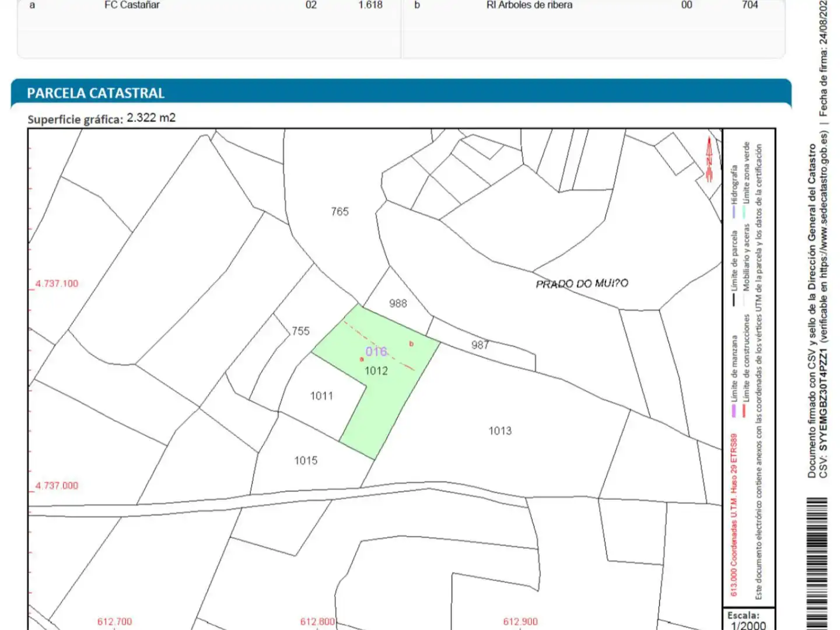Screen dimensions: 840x630
Task: Click the Límite de construcciones legend entry
Action: point(745,366)
